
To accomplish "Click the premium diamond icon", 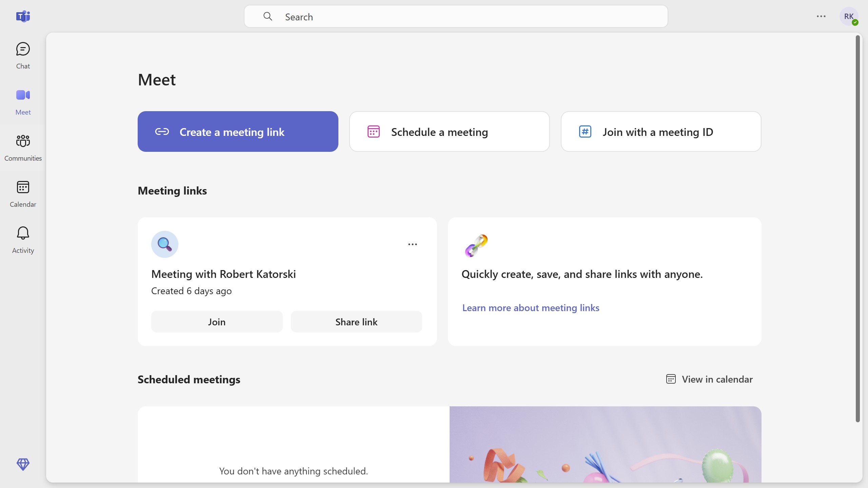I will 23,464.
